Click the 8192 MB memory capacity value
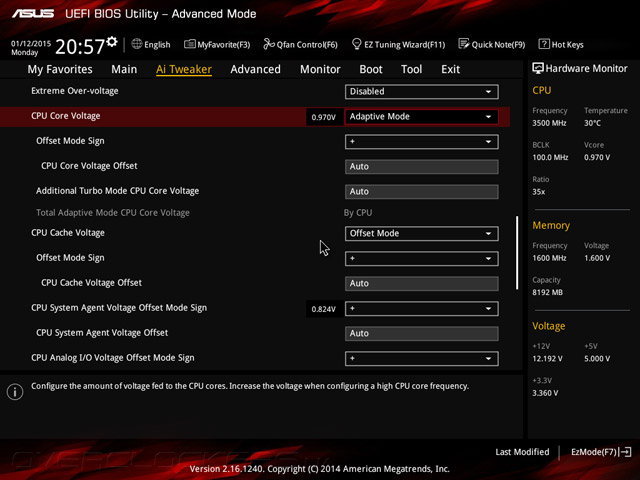This screenshot has width=640, height=480. click(x=547, y=292)
